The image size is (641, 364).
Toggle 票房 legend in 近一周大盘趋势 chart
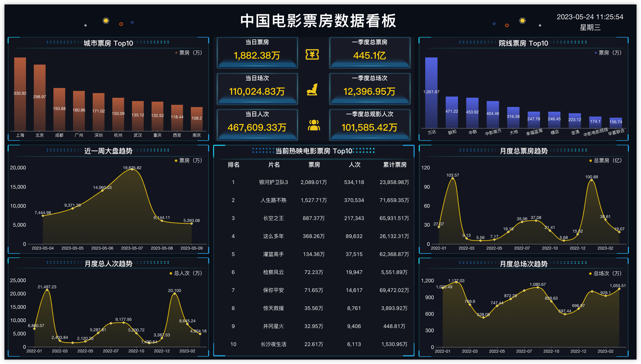[x=188, y=161]
